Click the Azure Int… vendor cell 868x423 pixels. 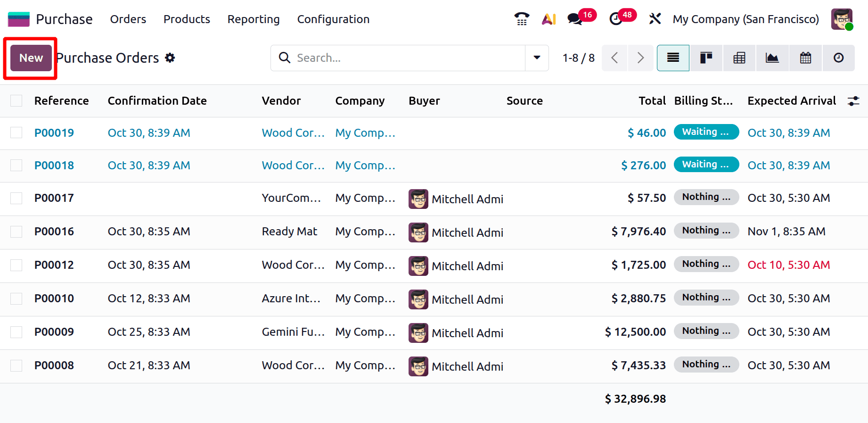[291, 299]
